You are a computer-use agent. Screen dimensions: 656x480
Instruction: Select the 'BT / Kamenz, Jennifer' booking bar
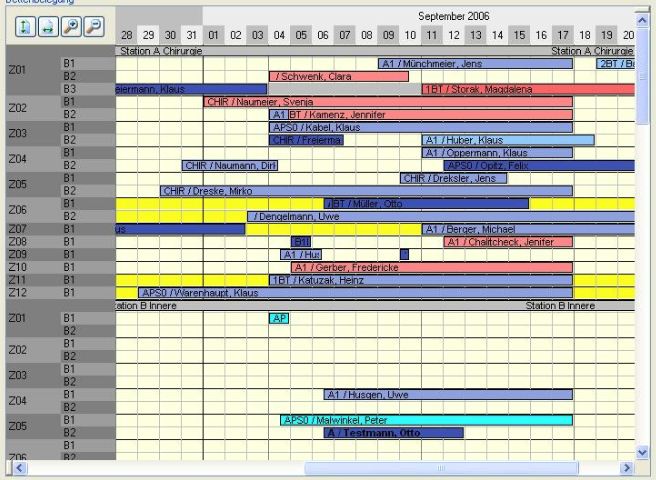pos(430,115)
